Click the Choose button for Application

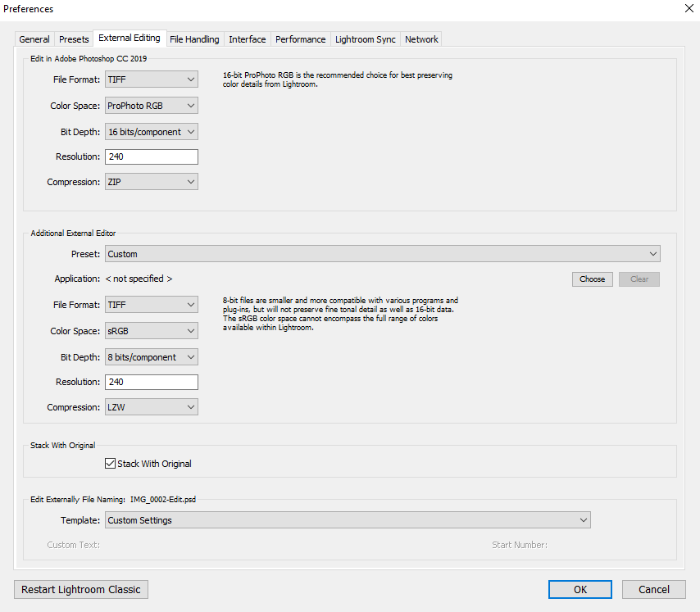point(592,279)
